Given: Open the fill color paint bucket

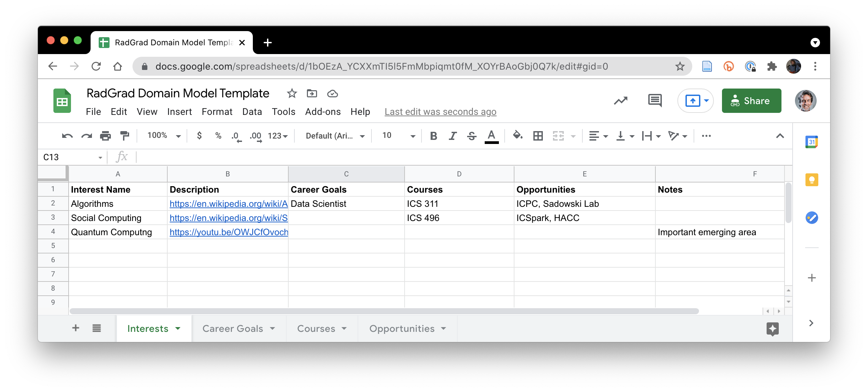Looking at the screenshot, I should [x=517, y=136].
